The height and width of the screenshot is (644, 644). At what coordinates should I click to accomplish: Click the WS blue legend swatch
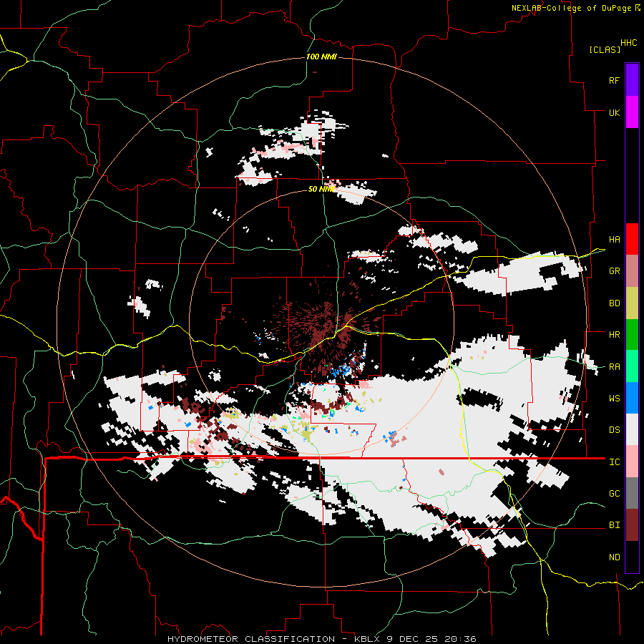(x=632, y=398)
